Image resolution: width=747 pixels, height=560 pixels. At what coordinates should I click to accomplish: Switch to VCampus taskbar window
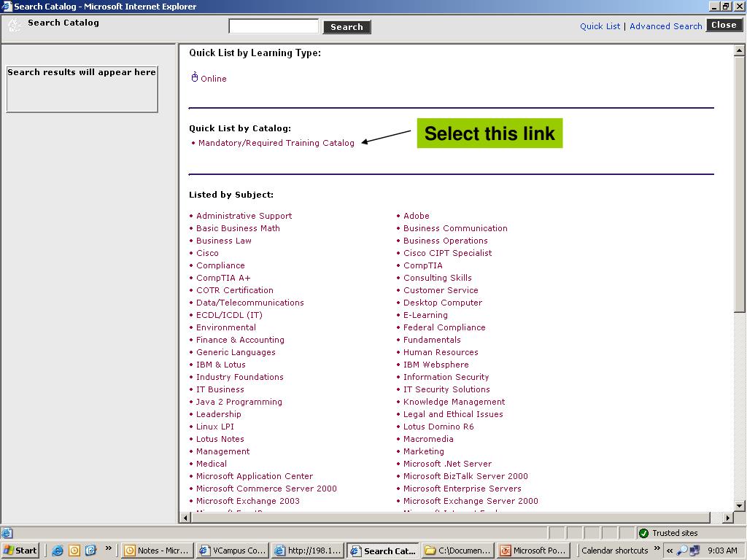pos(233,551)
